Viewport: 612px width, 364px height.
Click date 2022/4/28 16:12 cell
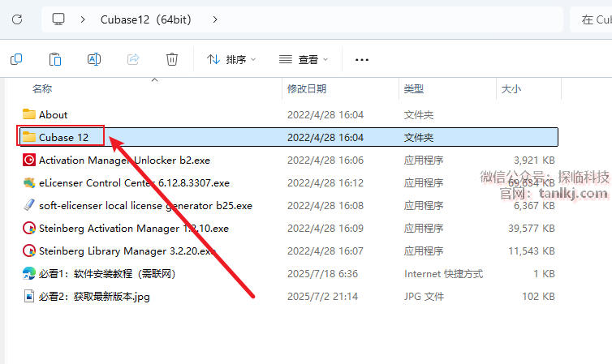pyautogui.click(x=325, y=182)
